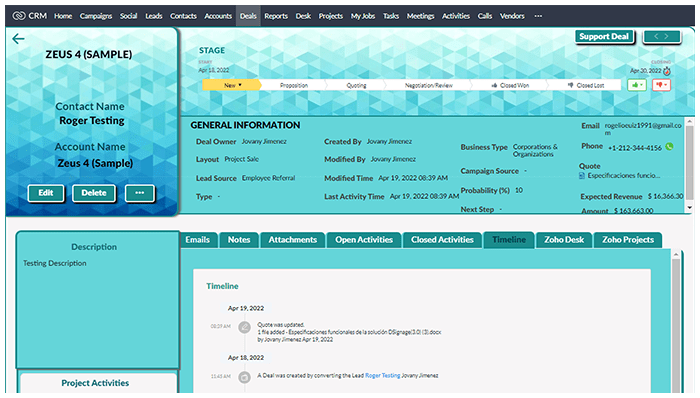
Task: Switch to the Notes tab
Action: [239, 240]
